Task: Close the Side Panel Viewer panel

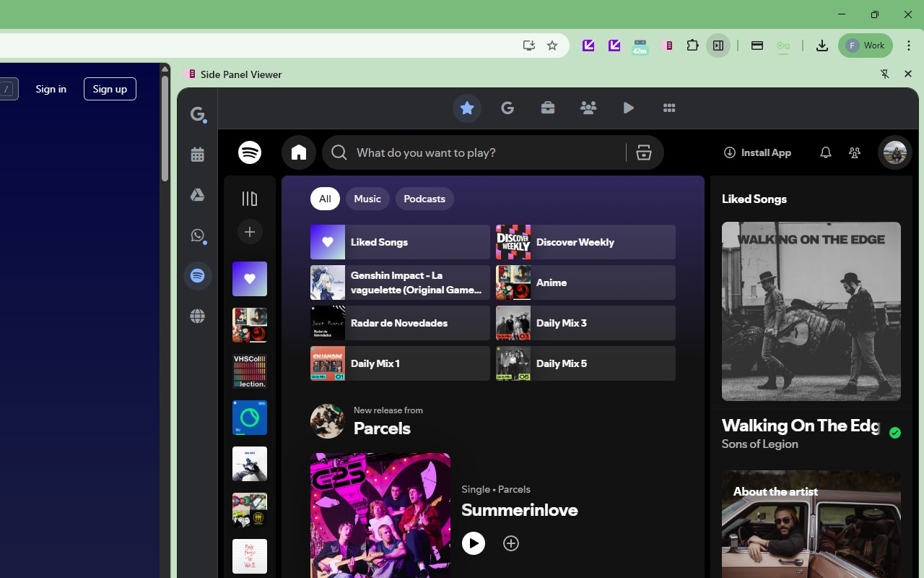Action: 908,74
